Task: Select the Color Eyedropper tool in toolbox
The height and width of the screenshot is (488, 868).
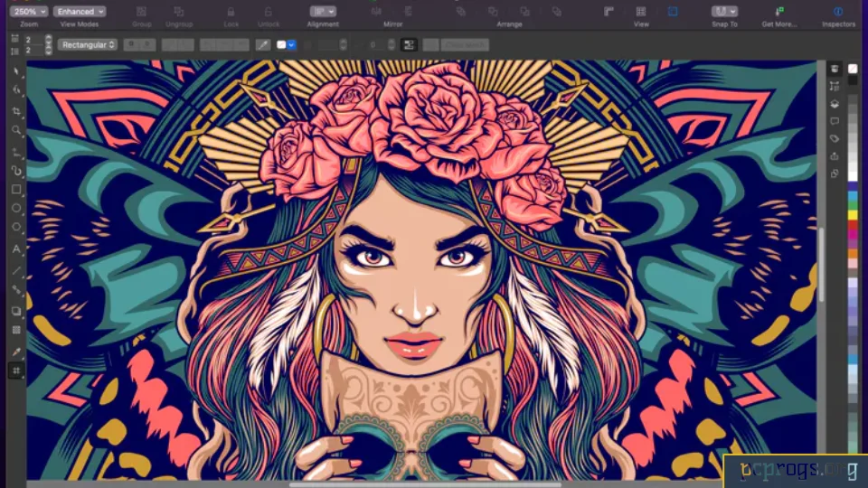Action: (16, 352)
